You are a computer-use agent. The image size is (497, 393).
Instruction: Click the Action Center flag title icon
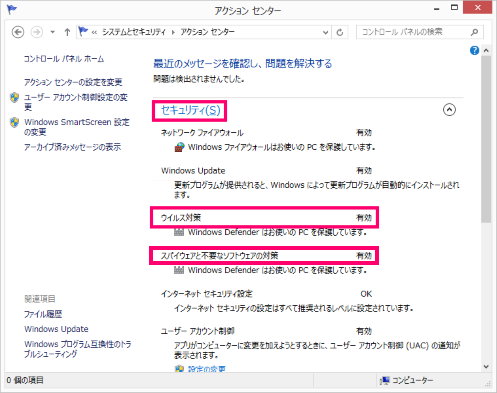coord(12,9)
